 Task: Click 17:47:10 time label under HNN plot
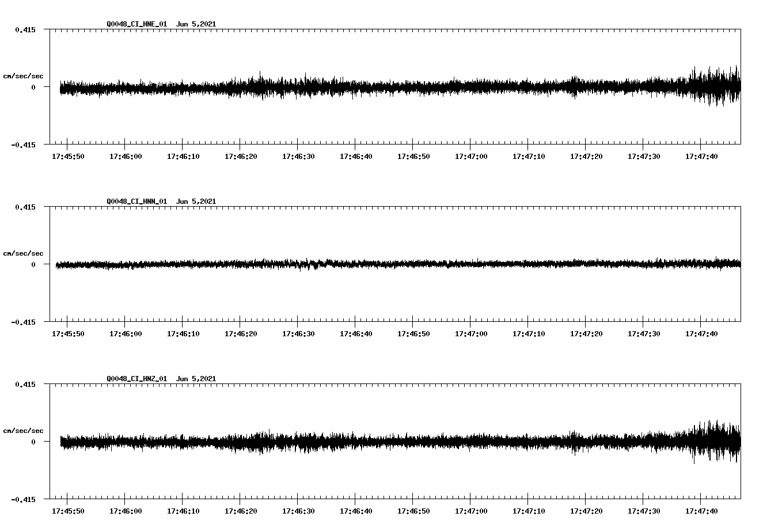pyautogui.click(x=529, y=334)
